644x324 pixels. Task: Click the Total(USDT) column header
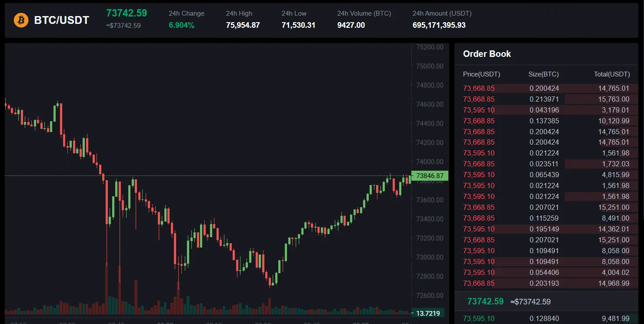pyautogui.click(x=611, y=74)
